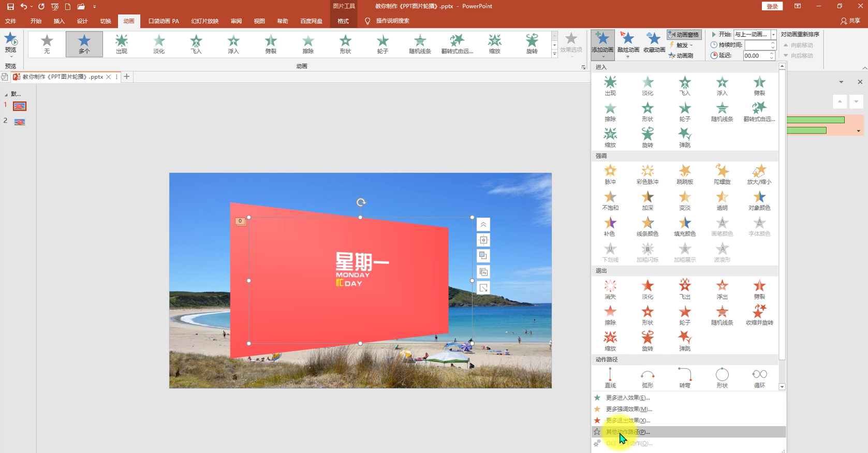Image resolution: width=868 pixels, height=453 pixels.
Task: Click the first green timing bar in animation pane
Action: click(816, 120)
